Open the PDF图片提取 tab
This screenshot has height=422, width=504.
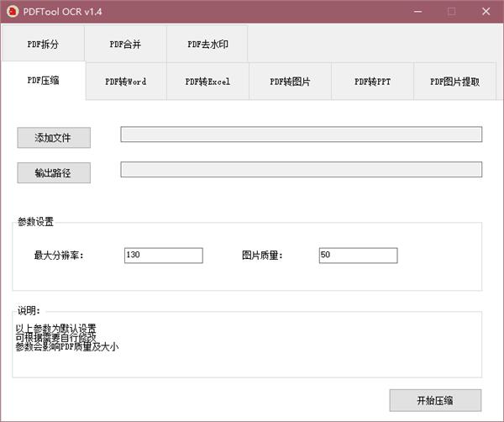[x=454, y=82]
